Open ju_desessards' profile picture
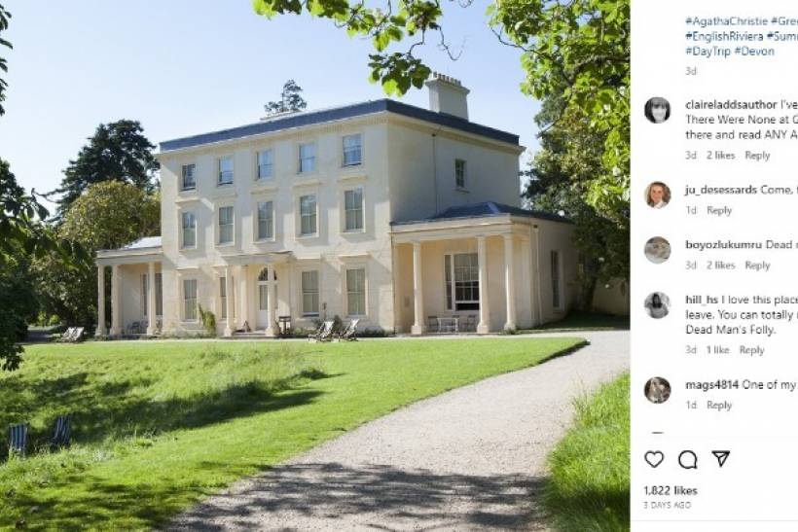This screenshot has height=532, width=798. point(658,195)
